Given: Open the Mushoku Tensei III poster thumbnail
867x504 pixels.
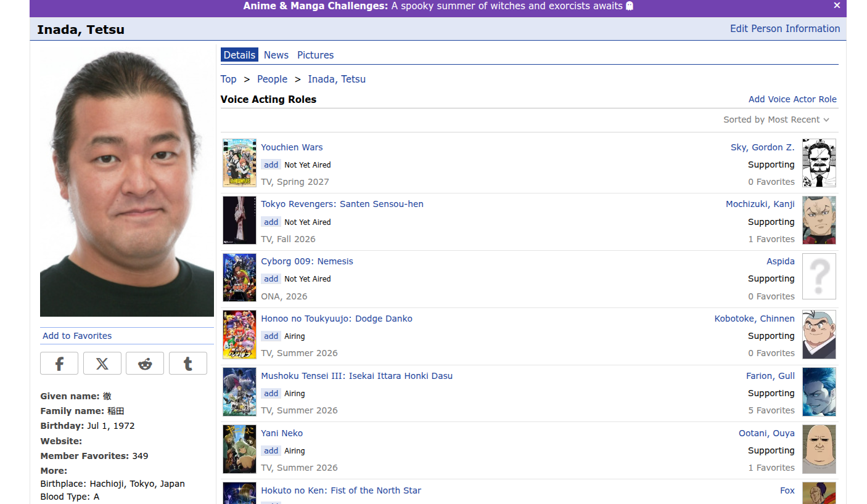Looking at the screenshot, I should 239,392.
